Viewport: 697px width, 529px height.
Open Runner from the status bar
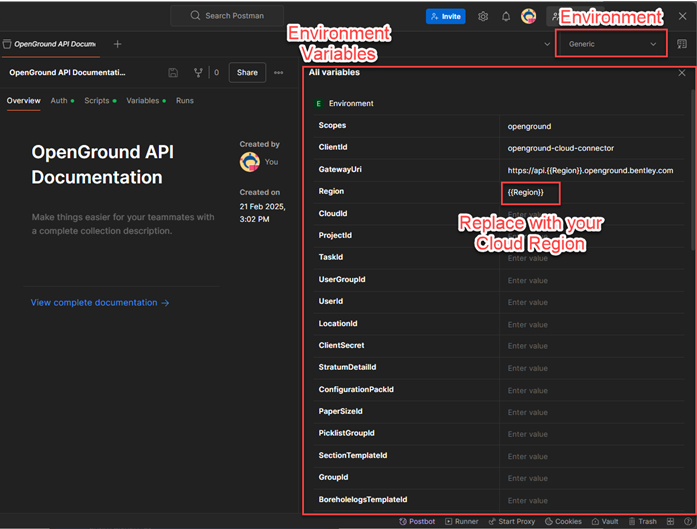coord(462,521)
